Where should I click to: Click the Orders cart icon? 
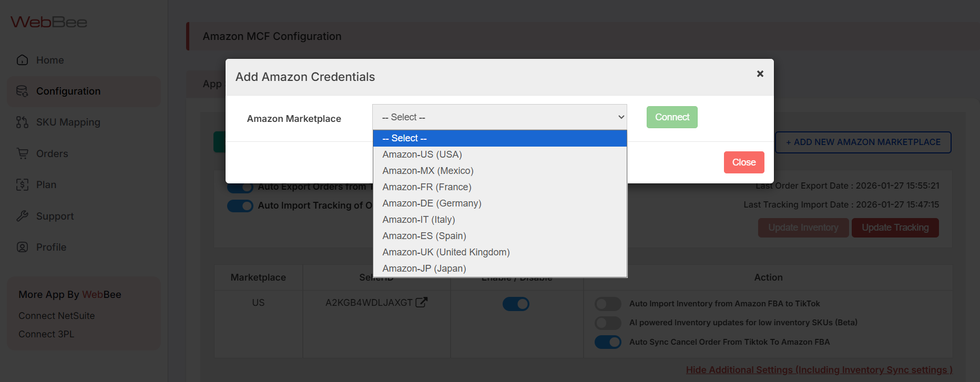[22, 153]
